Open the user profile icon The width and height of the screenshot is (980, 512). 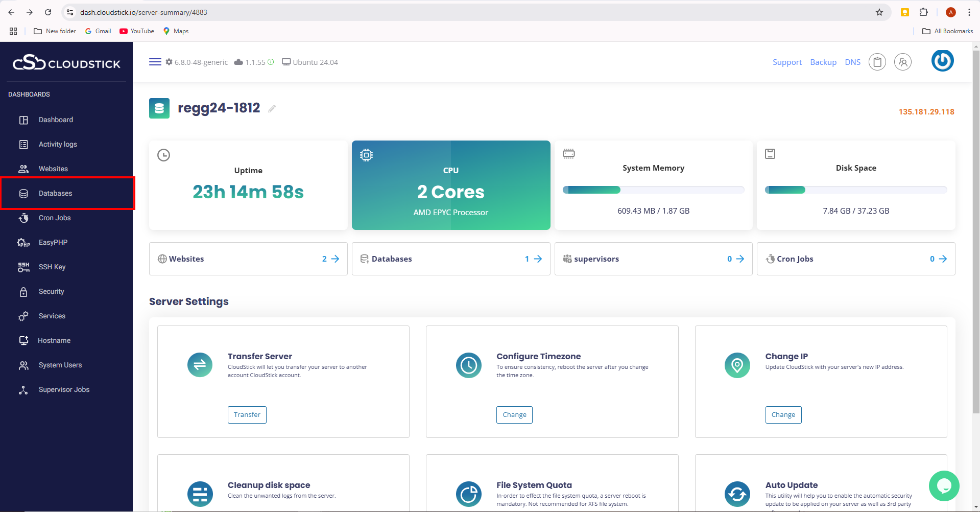(x=902, y=62)
